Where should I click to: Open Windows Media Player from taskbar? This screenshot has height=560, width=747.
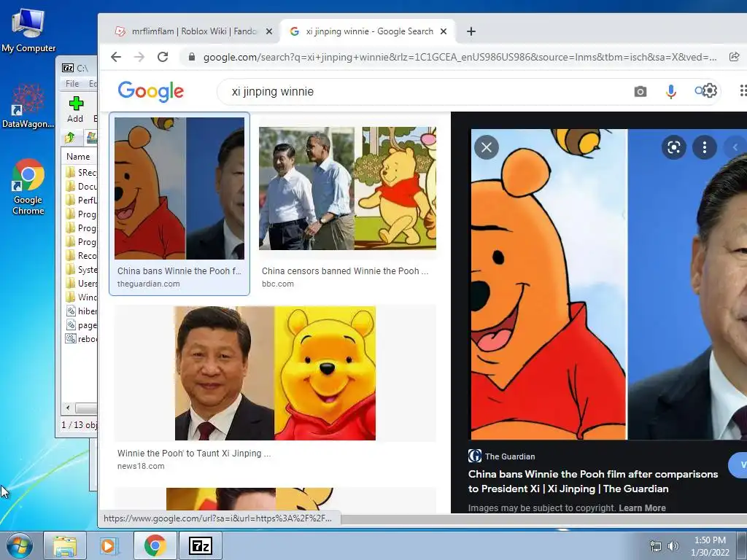pos(108,545)
